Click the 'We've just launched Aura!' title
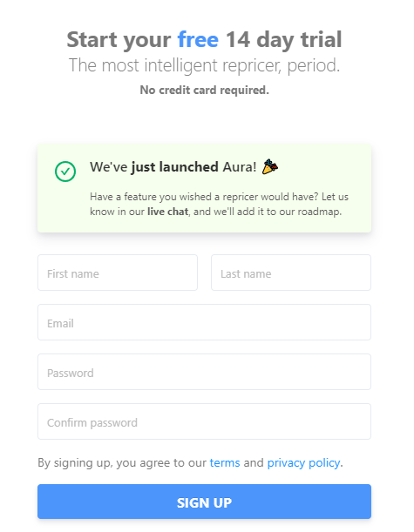414x532 pixels. (173, 167)
